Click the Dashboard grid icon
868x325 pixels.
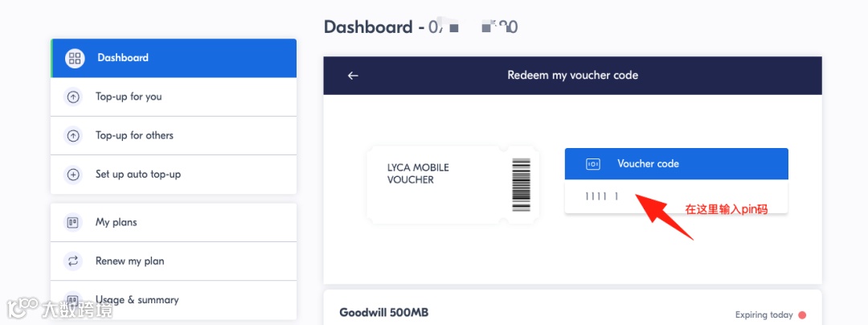74,58
